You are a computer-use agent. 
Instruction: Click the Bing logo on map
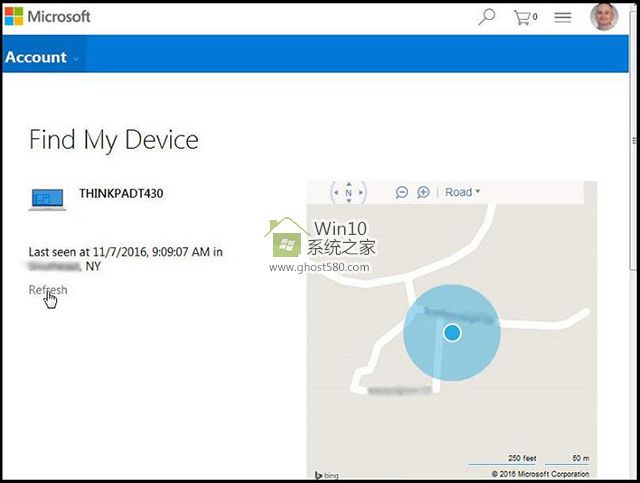[327, 475]
